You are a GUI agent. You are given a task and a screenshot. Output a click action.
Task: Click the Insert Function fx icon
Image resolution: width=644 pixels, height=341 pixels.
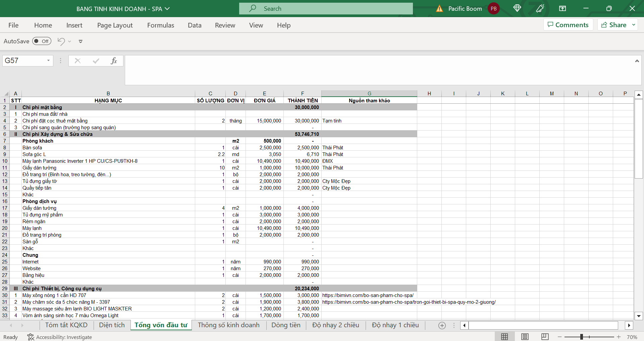(114, 61)
